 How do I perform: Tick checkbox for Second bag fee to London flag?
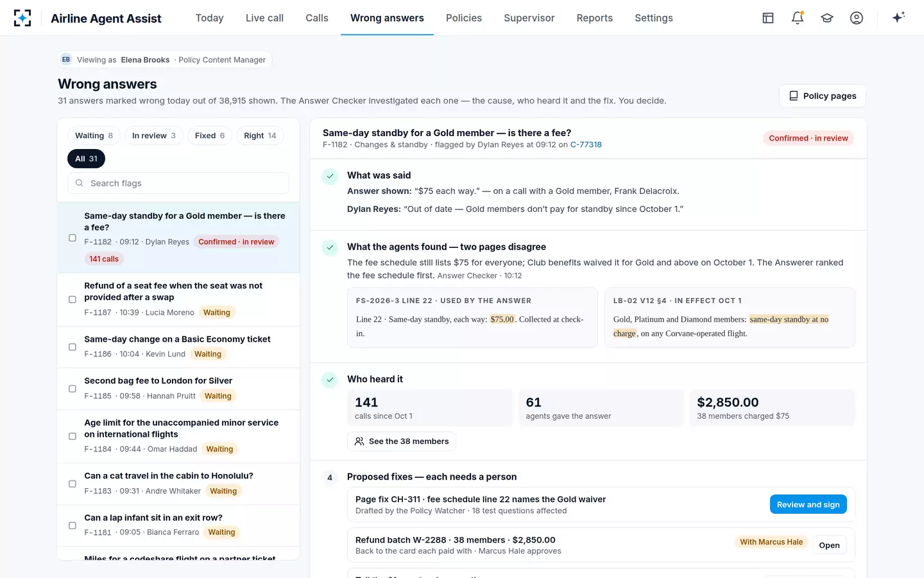coord(73,389)
